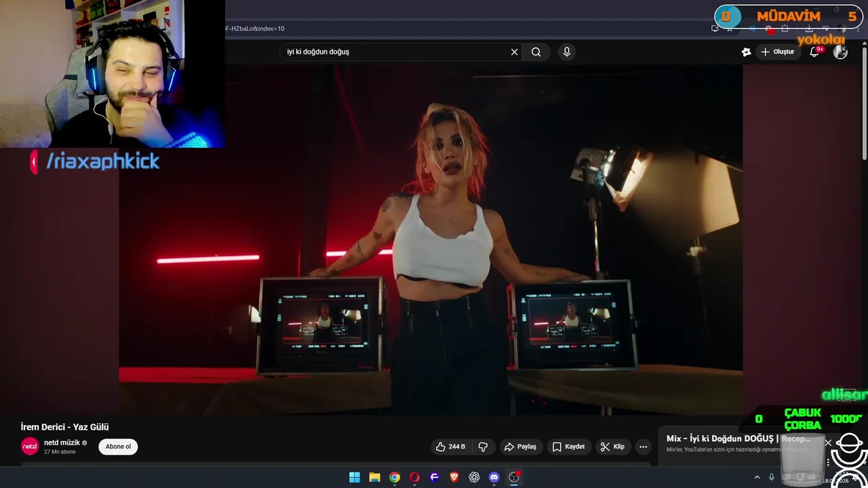Open the purple F app on taskbar

point(435,477)
